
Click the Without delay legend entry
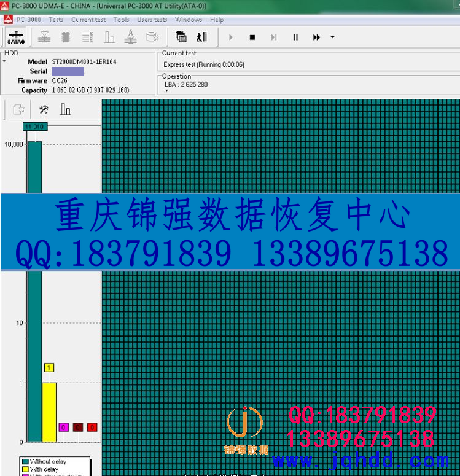pos(44,462)
